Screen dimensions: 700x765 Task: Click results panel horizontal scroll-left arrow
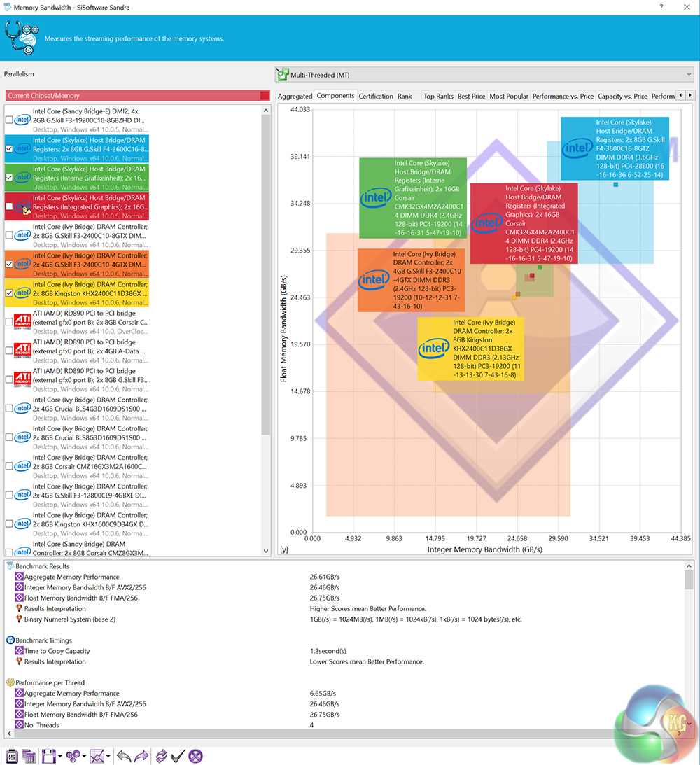(x=9, y=734)
